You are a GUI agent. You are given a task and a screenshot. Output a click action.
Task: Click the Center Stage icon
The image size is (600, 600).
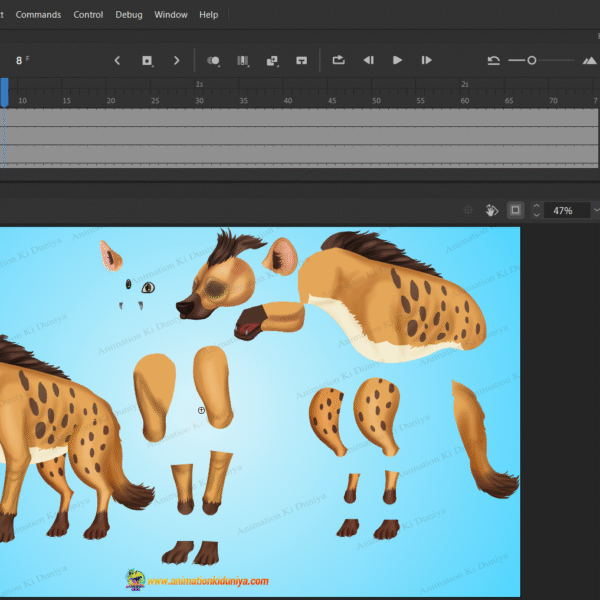tap(468, 210)
